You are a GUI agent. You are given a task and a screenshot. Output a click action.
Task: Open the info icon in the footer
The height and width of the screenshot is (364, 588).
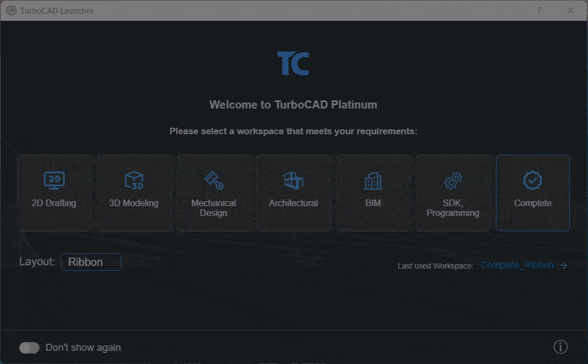click(x=561, y=347)
